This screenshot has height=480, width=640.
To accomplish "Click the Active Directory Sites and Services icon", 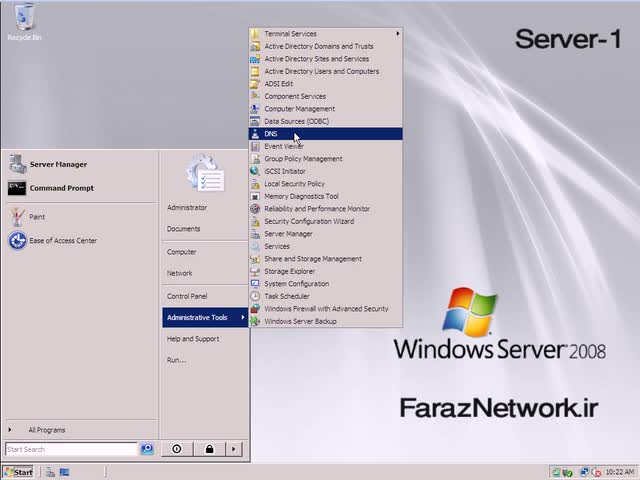I will click(255, 59).
